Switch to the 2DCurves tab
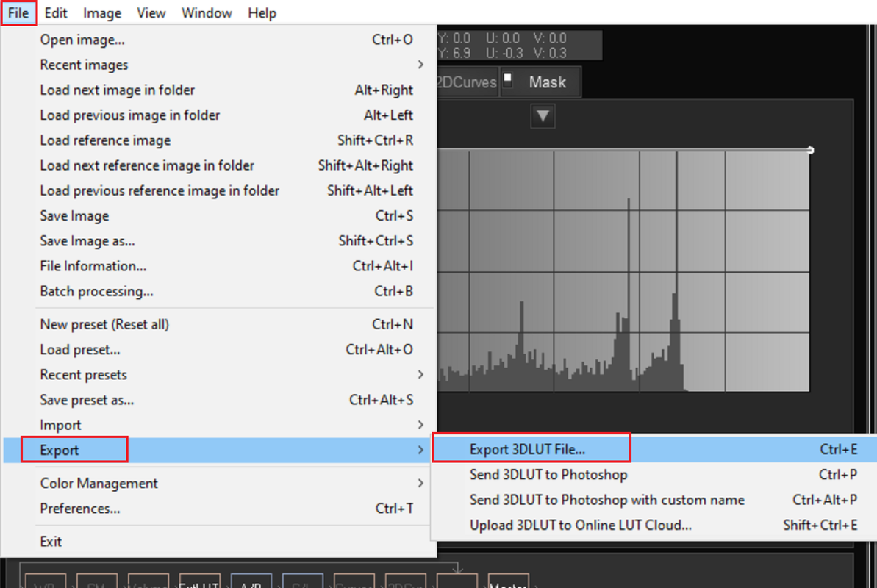Image resolution: width=877 pixels, height=588 pixels. (468, 82)
